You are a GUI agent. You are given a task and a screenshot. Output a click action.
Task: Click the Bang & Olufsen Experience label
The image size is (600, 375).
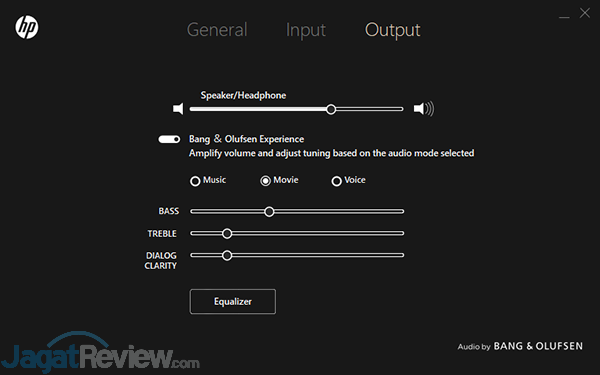246,139
